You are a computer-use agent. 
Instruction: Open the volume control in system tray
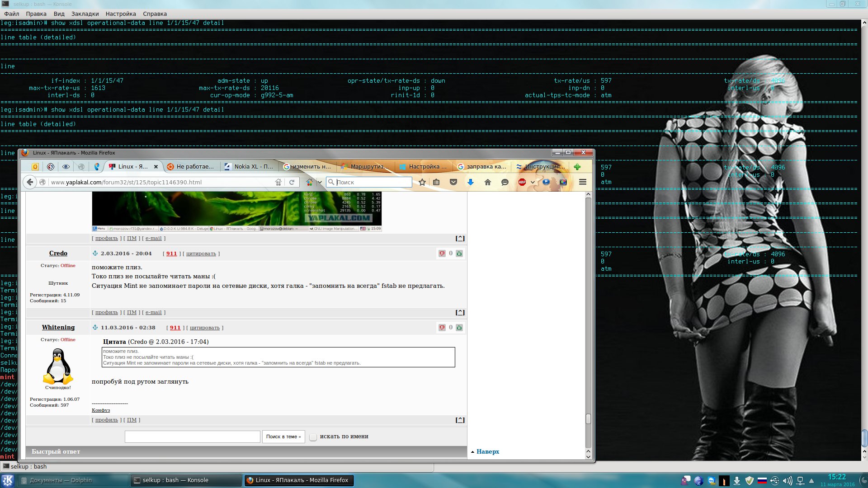788,481
